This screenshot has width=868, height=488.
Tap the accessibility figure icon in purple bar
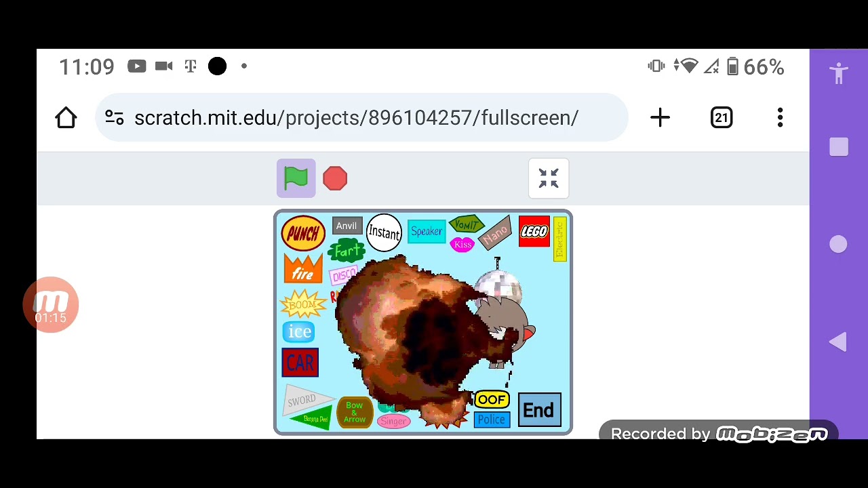[839, 73]
